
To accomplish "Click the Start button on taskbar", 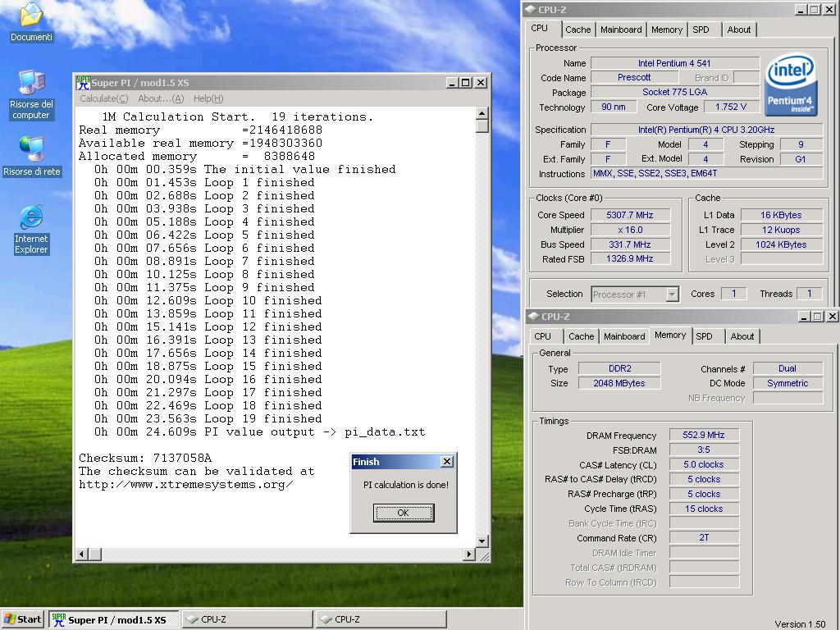I will 22,619.
